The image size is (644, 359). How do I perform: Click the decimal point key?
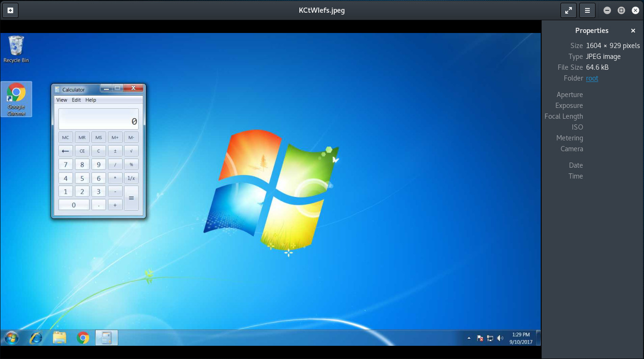tap(99, 205)
